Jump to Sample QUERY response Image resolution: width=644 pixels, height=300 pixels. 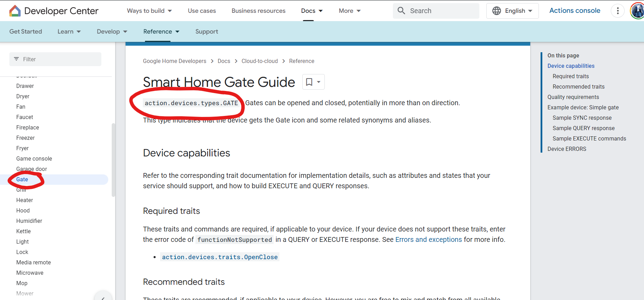(x=583, y=128)
